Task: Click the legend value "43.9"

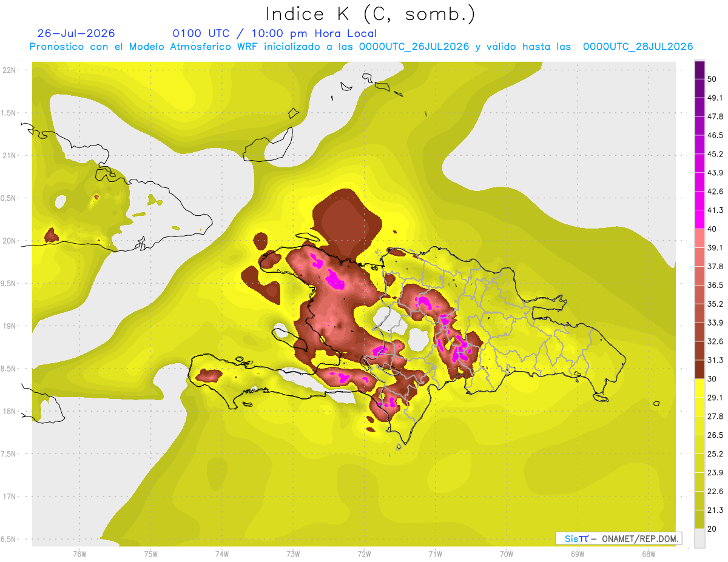Action: [x=715, y=173]
